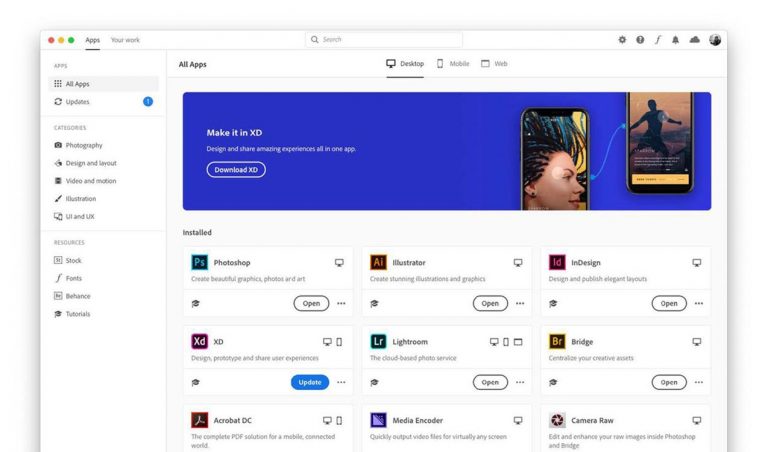Open InDesign tutorials graduation cap icon
This screenshot has width=768, height=452.
(x=553, y=304)
